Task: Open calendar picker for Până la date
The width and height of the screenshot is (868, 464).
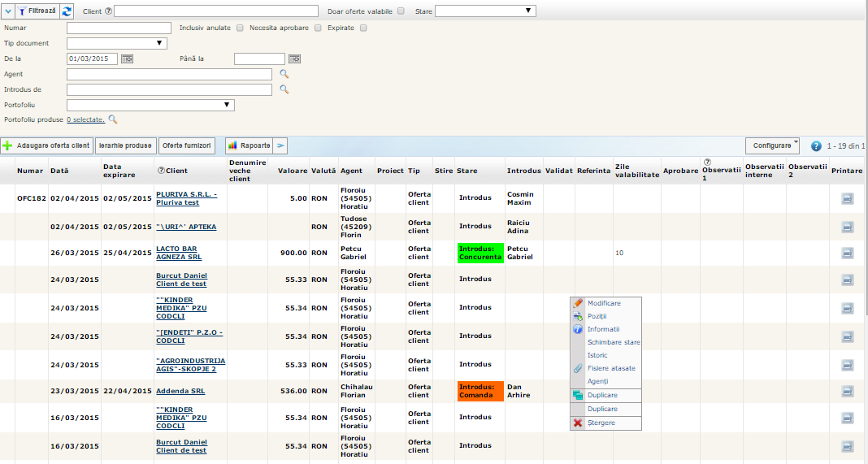Action: click(294, 59)
